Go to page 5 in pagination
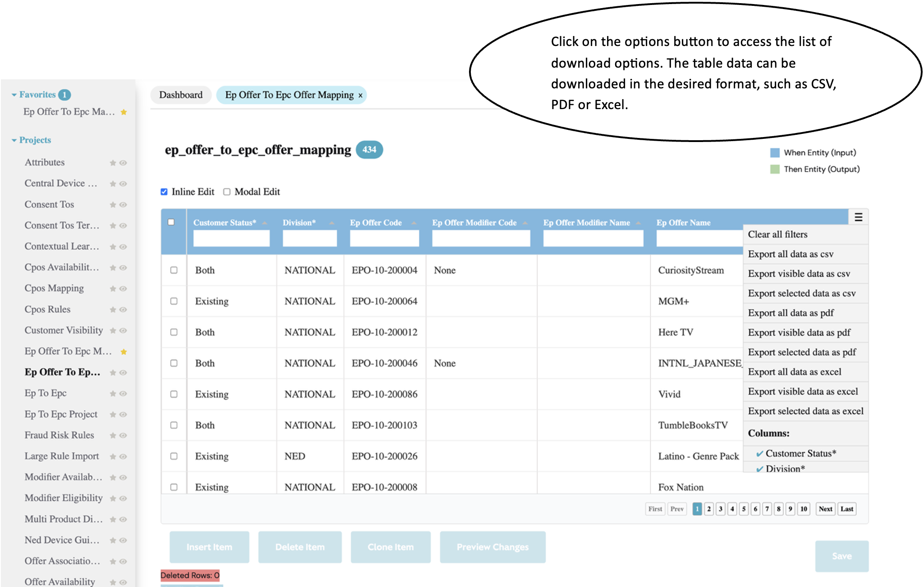This screenshot has height=587, width=924. pos(744,509)
